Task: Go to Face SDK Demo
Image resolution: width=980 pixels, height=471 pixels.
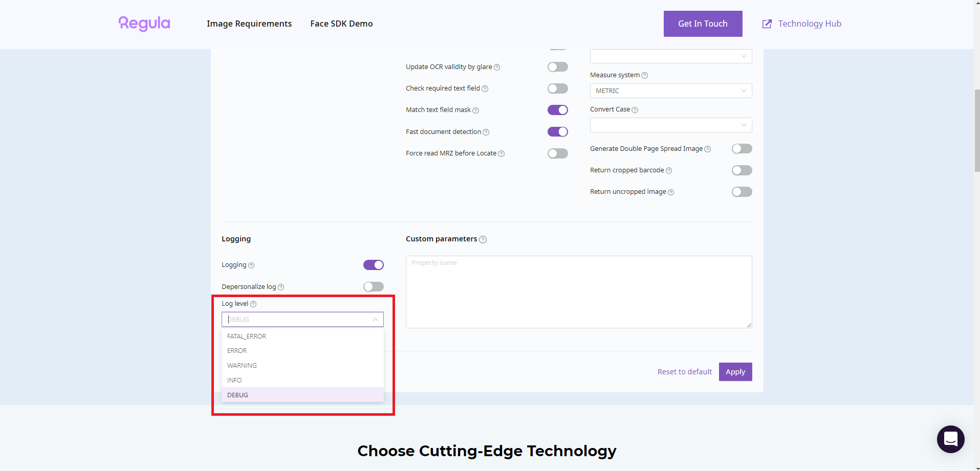Action: [x=341, y=24]
